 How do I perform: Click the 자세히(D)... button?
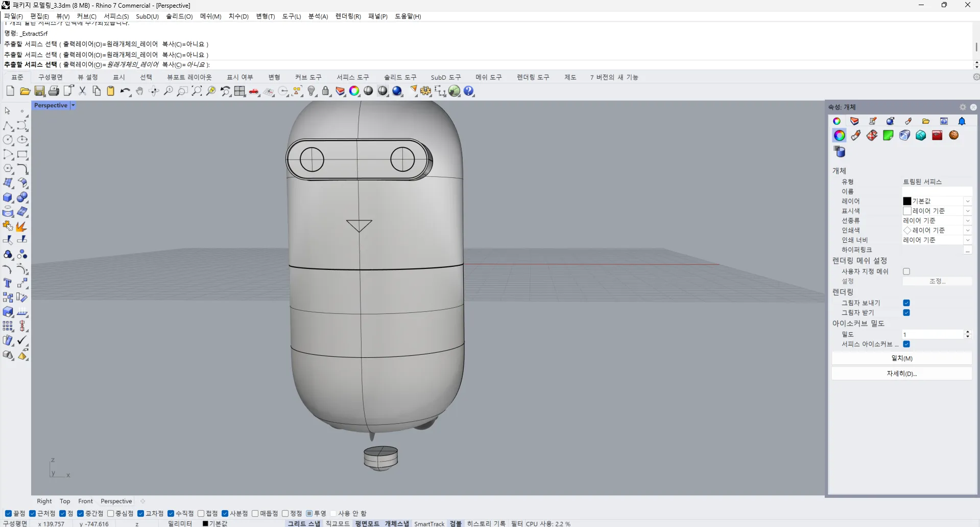(901, 374)
